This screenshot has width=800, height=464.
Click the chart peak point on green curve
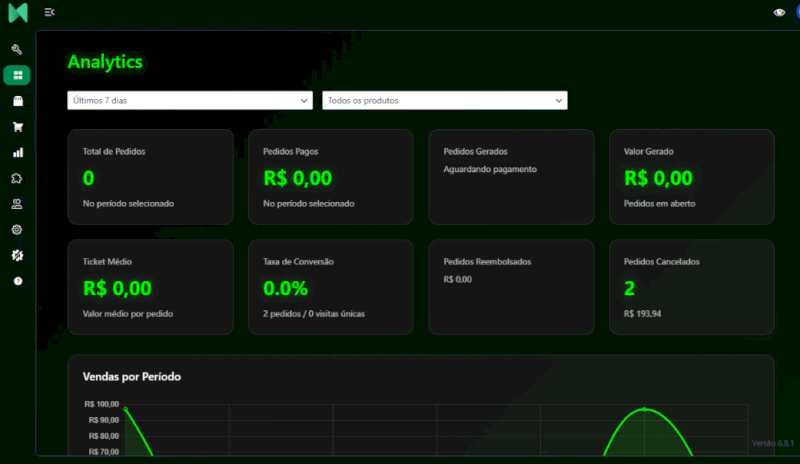click(x=645, y=408)
